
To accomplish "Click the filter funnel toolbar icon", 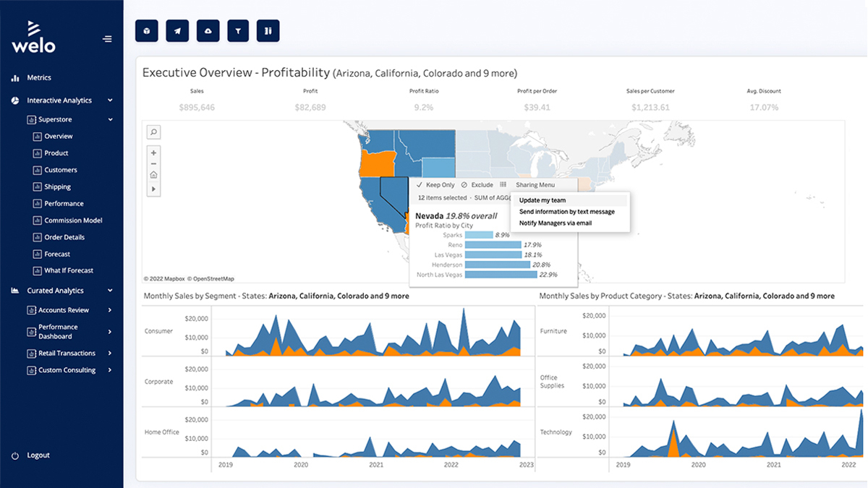I will click(x=238, y=30).
